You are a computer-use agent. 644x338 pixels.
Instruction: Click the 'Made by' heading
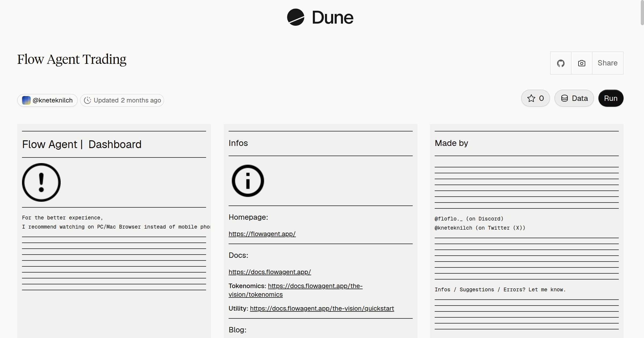[x=451, y=143]
